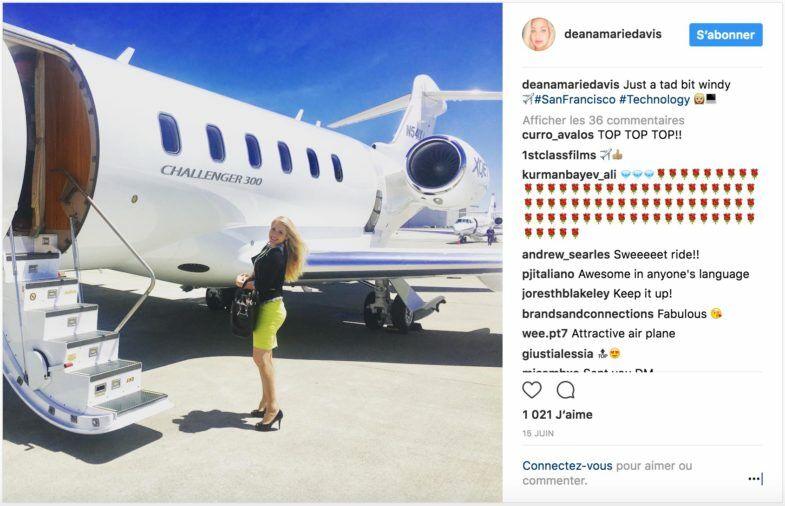Open curro_avalos commenter profile

[x=558, y=135]
